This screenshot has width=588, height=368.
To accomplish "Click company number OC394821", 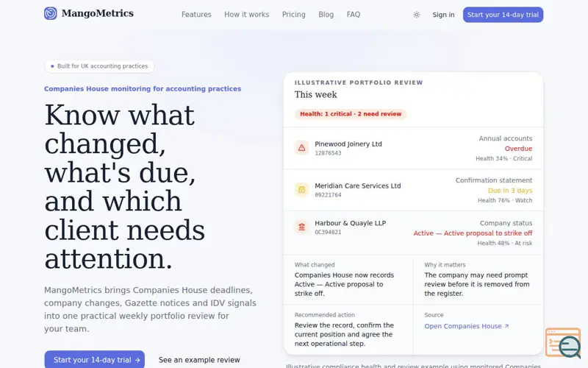I will coord(328,232).
